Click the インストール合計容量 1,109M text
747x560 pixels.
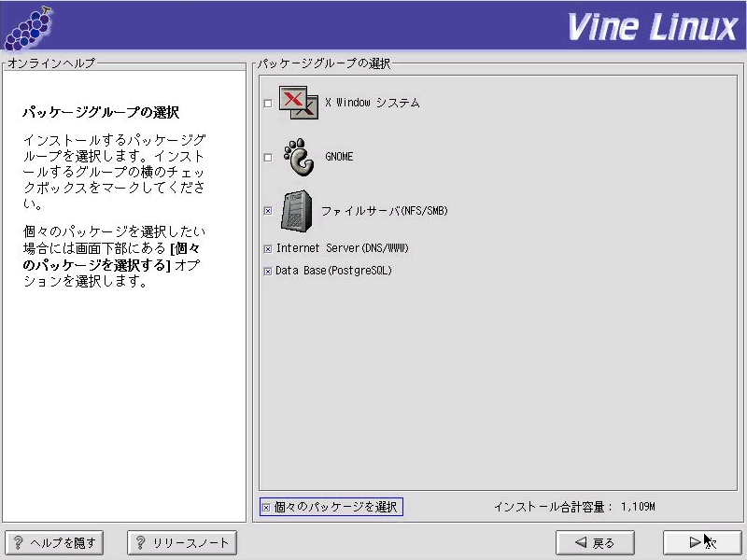(574, 507)
